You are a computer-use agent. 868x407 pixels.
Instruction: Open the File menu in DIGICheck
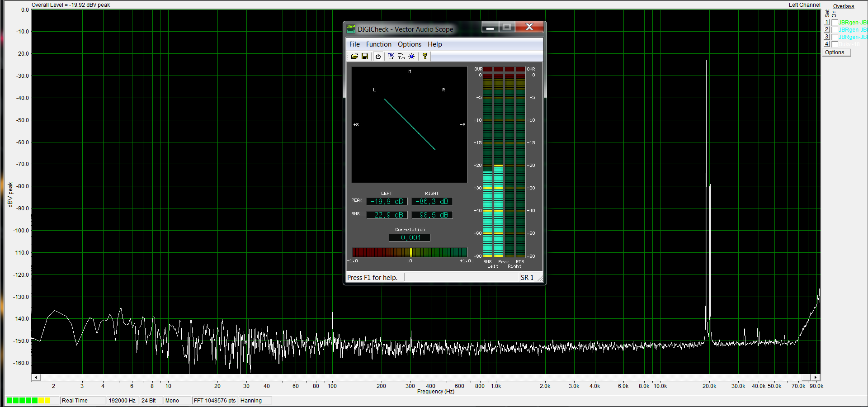point(354,44)
